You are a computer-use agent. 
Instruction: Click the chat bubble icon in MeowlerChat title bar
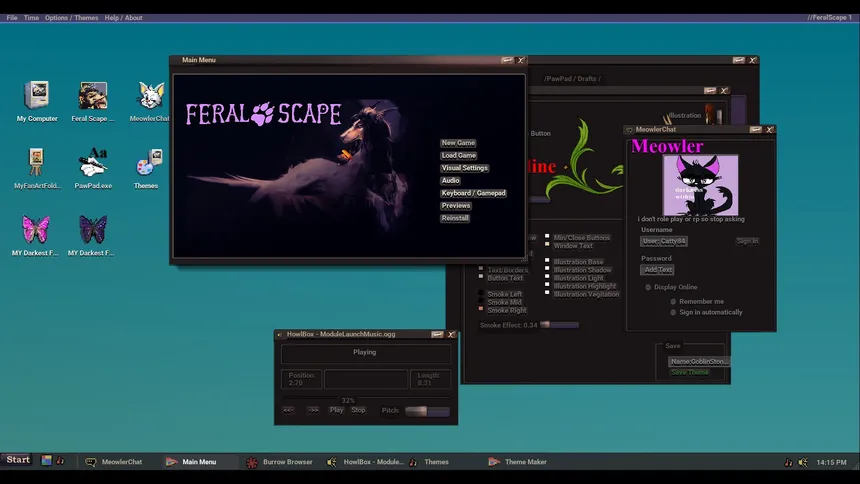point(629,130)
